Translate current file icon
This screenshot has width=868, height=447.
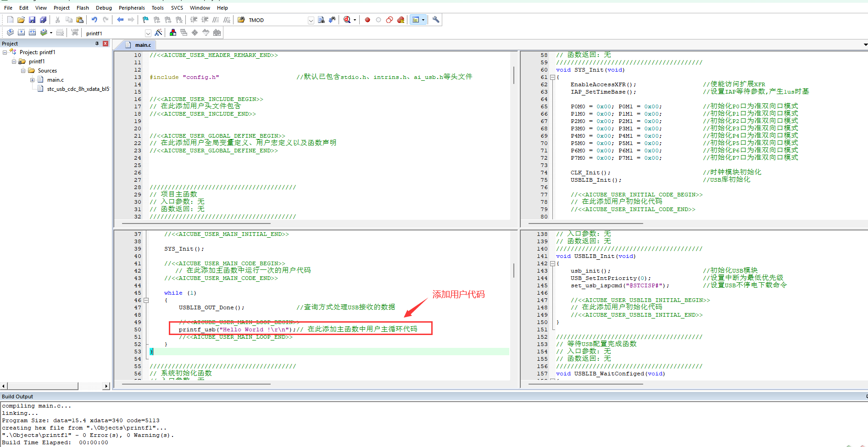coord(10,33)
